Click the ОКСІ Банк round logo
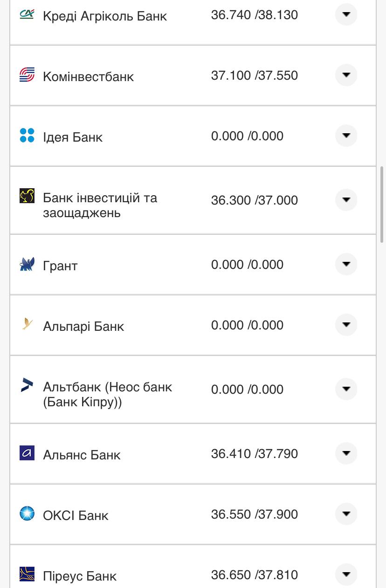 (x=27, y=513)
